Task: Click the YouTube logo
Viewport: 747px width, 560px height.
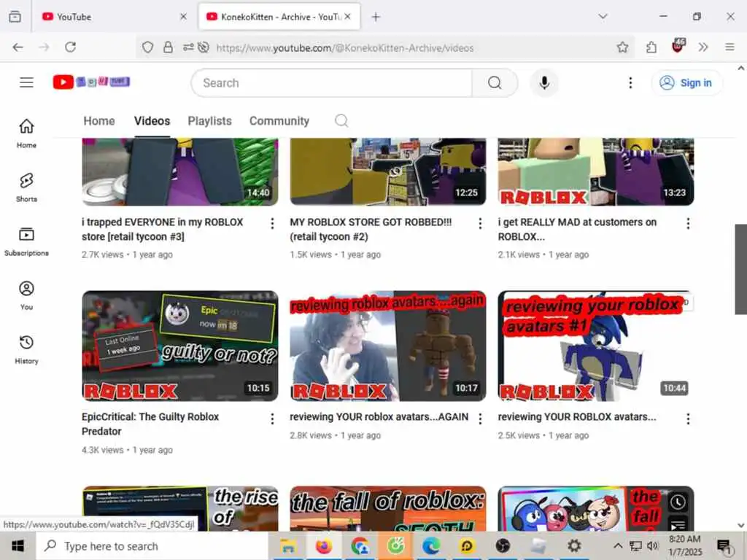Action: pos(91,82)
